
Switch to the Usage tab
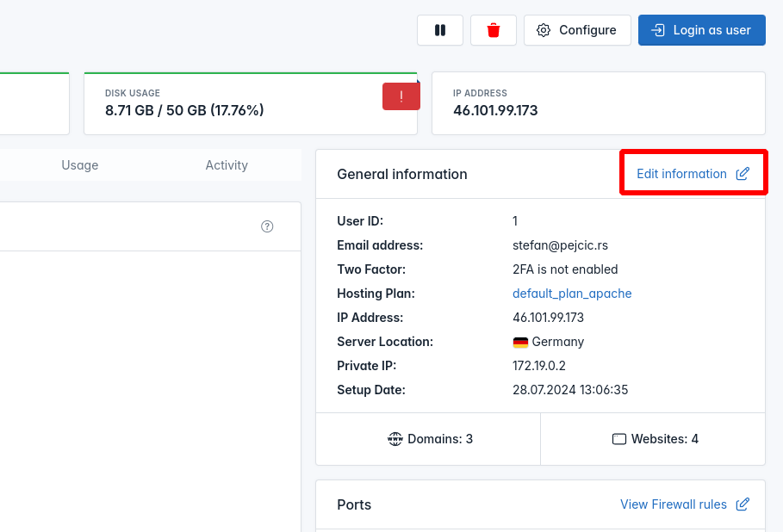pyautogui.click(x=80, y=165)
